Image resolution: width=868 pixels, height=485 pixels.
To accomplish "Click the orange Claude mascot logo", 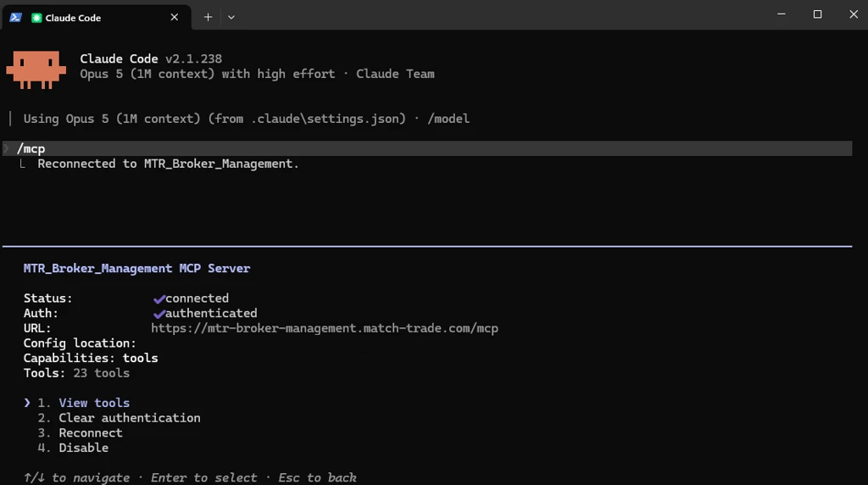I will tap(36, 70).
